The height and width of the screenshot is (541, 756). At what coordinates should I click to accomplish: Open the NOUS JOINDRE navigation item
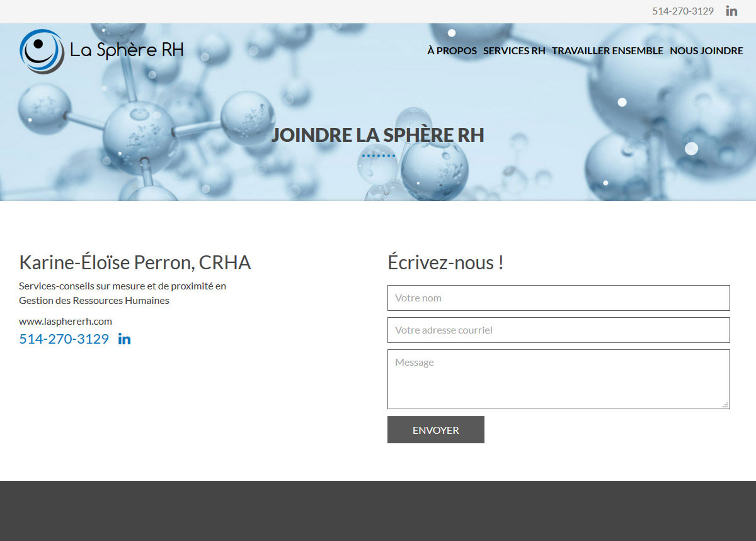pyautogui.click(x=706, y=51)
